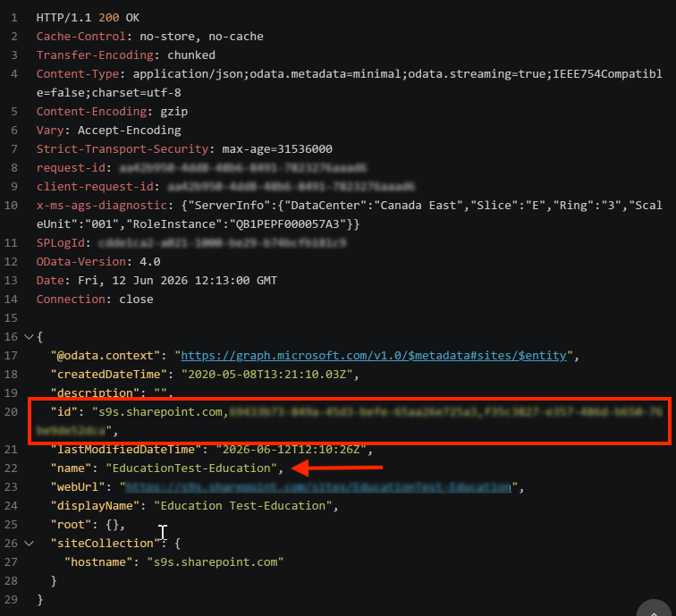
Task: Open the blurred webUrl SharePoint link
Action: [318, 487]
